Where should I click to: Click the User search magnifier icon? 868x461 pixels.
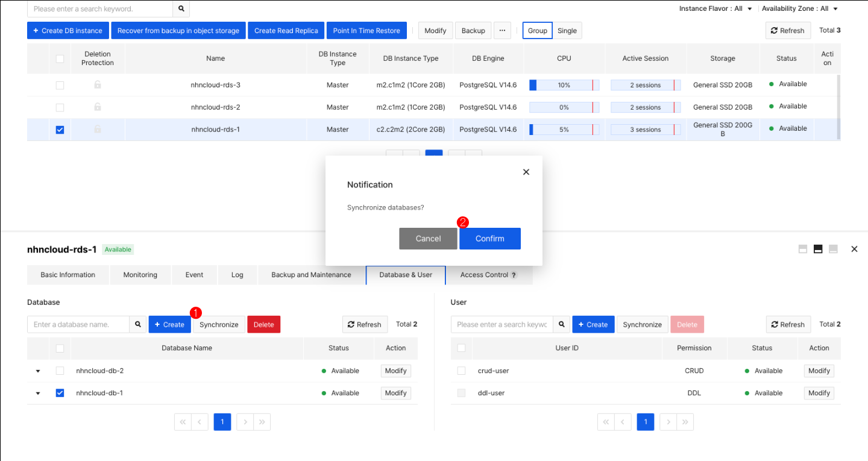[562, 324]
